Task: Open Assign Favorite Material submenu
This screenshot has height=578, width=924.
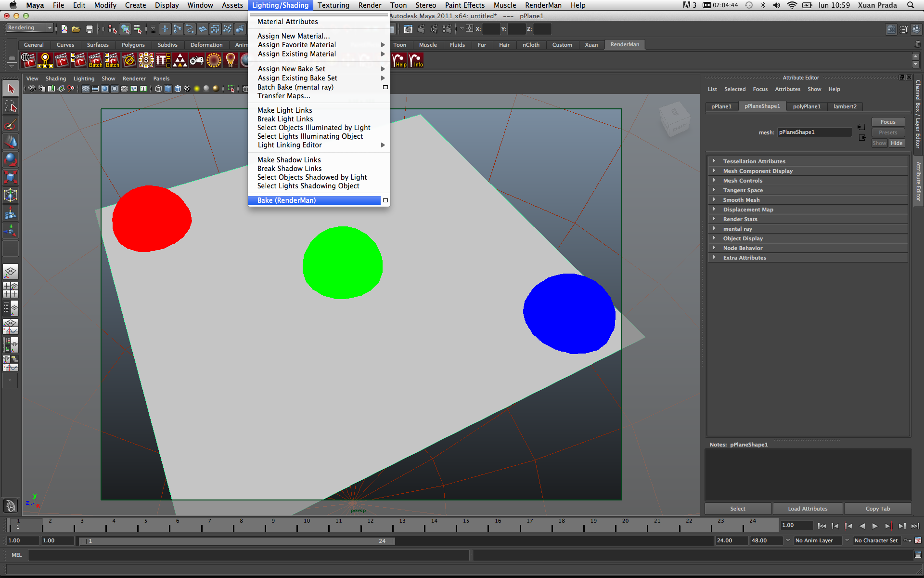Action: click(319, 45)
